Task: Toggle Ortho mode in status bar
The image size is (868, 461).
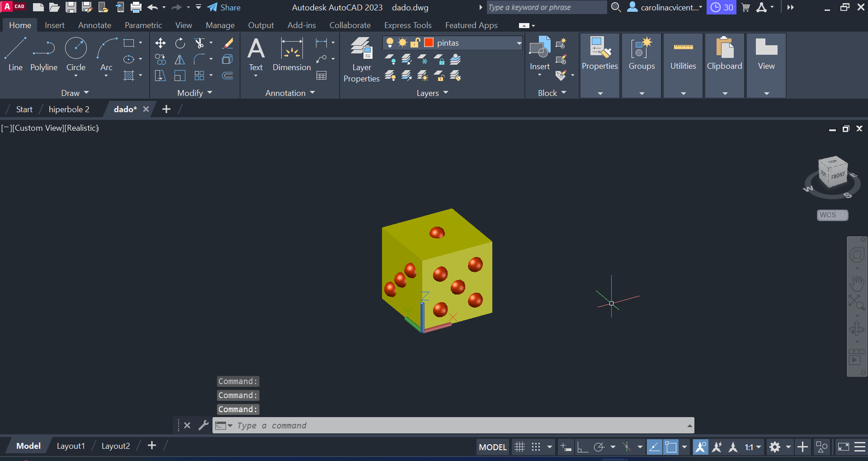Action: pos(583,447)
